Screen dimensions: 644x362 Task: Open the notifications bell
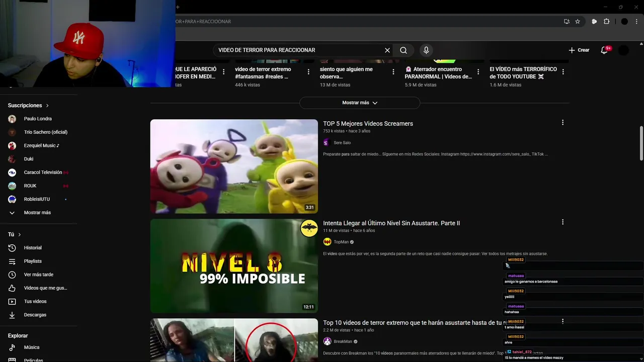(x=605, y=50)
